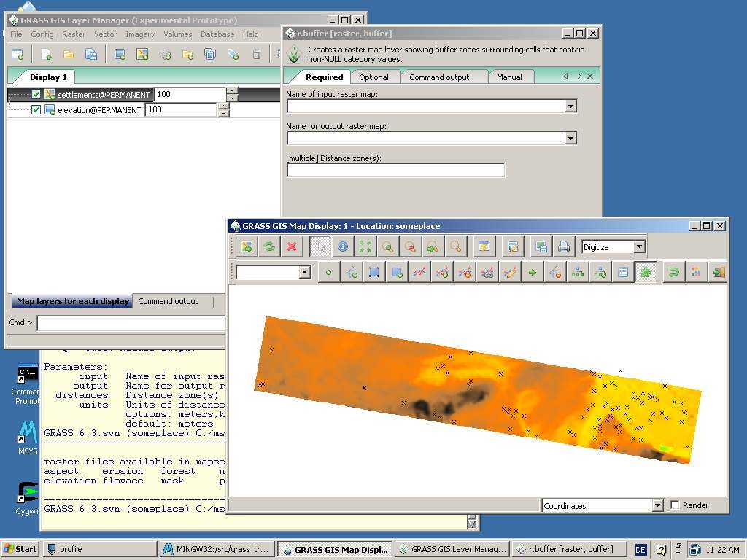This screenshot has height=560, width=747.
Task: Open the Config menu
Action: (x=42, y=34)
